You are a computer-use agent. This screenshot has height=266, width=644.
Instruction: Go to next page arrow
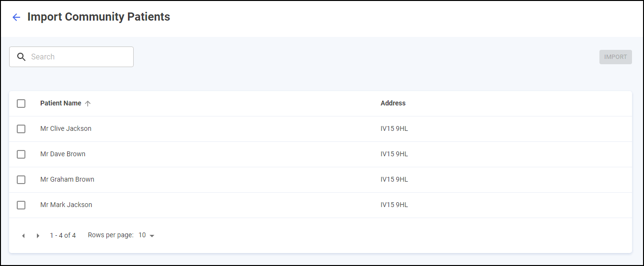tap(38, 236)
